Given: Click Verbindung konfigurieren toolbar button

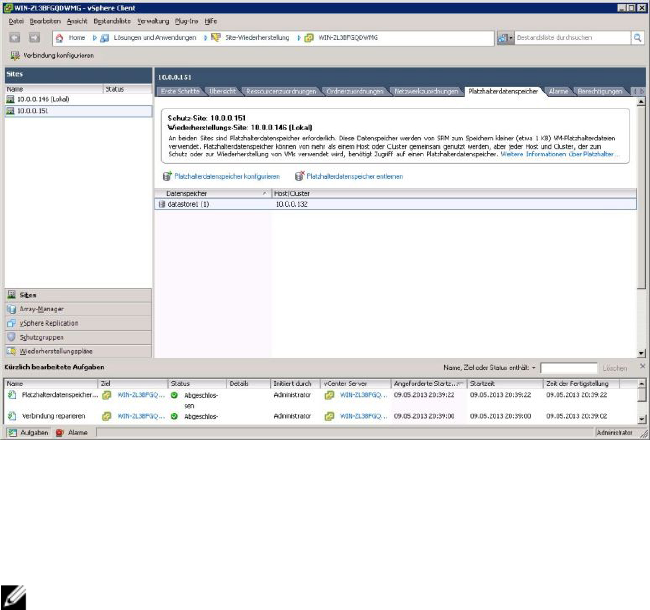Looking at the screenshot, I should click(52, 56).
